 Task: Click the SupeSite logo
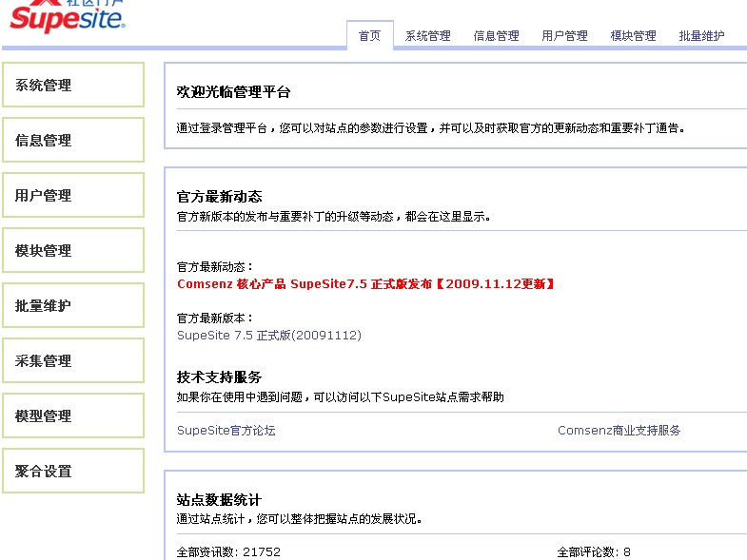pyautogui.click(x=68, y=17)
